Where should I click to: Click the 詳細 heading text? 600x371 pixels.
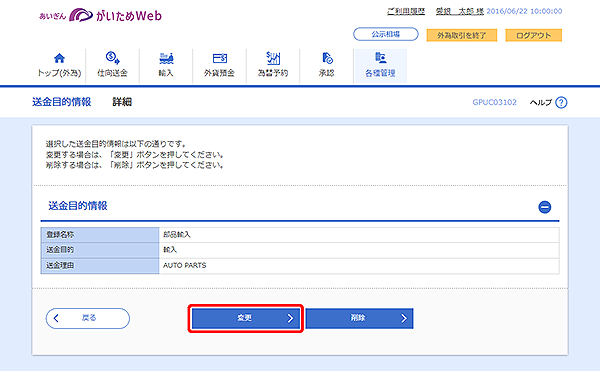122,102
